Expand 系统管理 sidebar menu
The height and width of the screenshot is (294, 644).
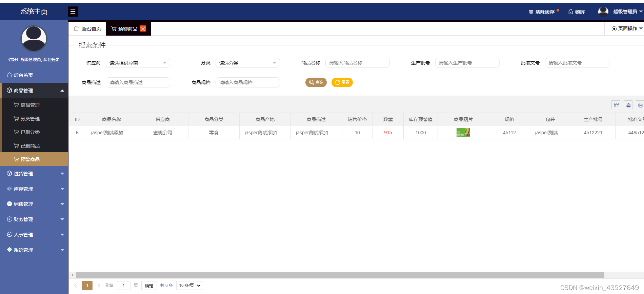[x=34, y=250]
